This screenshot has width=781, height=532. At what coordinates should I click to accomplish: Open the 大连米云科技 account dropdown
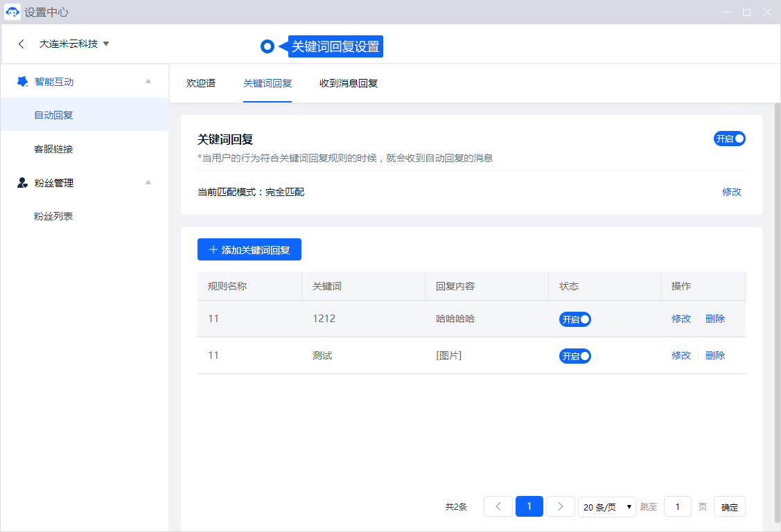click(74, 44)
